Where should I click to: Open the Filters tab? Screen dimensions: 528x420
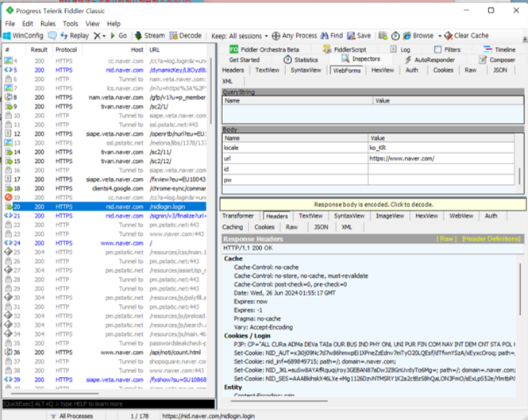click(x=447, y=49)
